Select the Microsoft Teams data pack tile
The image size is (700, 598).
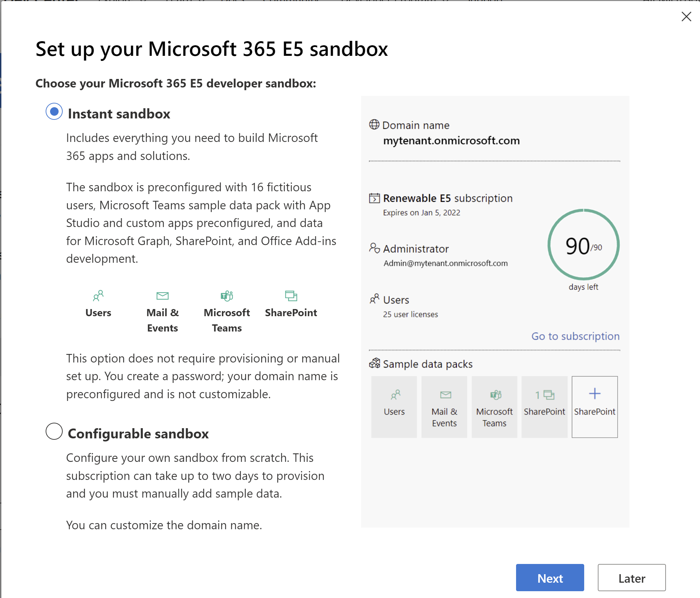(x=494, y=407)
